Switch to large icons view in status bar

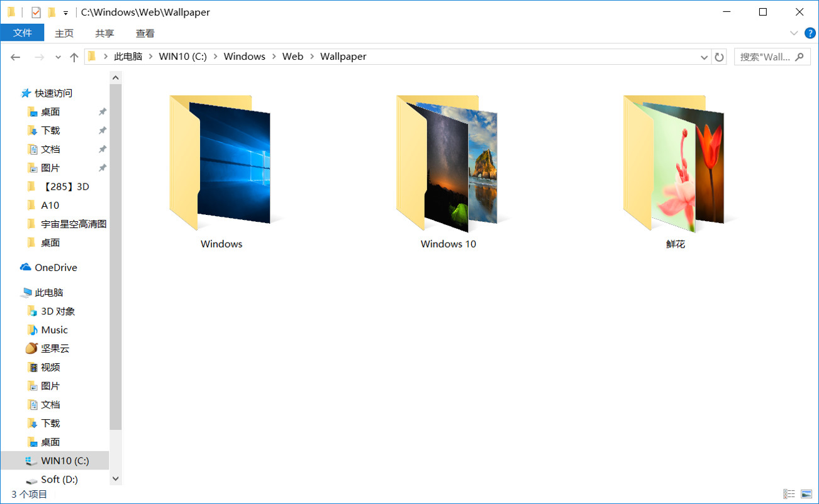[x=806, y=495]
